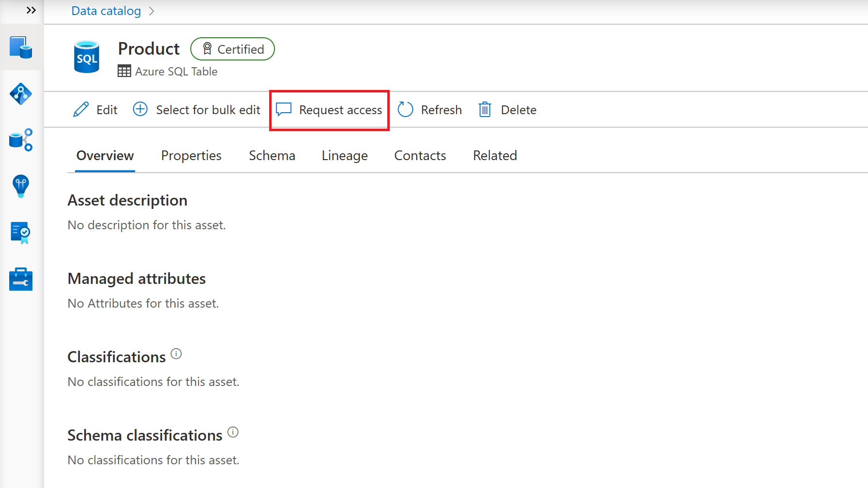The width and height of the screenshot is (868, 488).
Task: Open the Data policy section in sidebar
Action: click(20, 233)
